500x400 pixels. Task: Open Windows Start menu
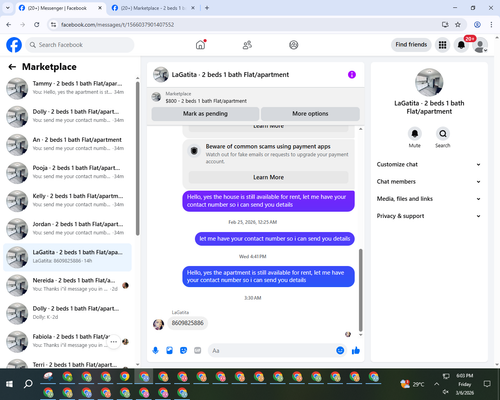pos(9,384)
